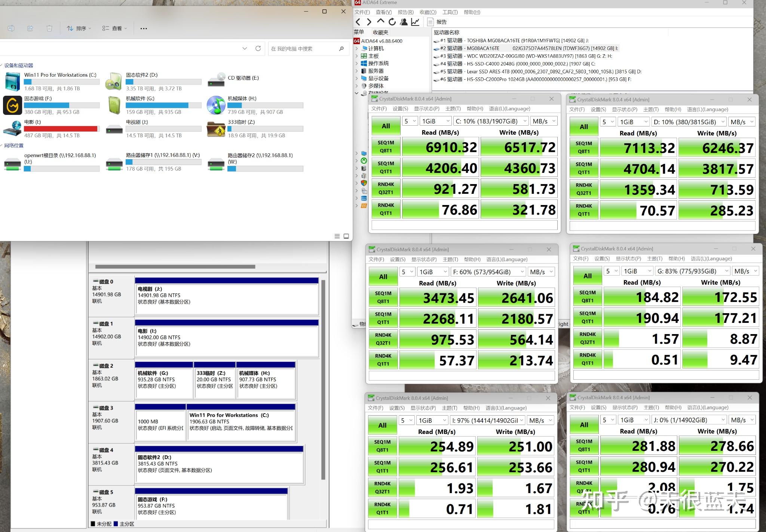
Task: Collapse the 设备和驱动器 group header
Action: 18,65
